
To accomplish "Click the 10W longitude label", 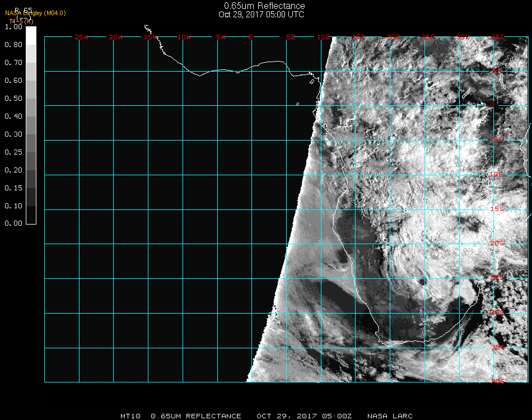I will coord(184,37).
